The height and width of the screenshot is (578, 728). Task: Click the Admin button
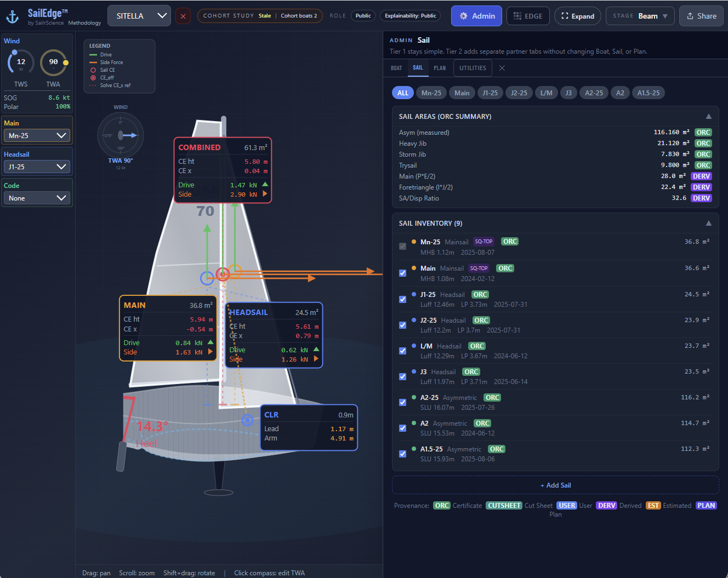[477, 16]
